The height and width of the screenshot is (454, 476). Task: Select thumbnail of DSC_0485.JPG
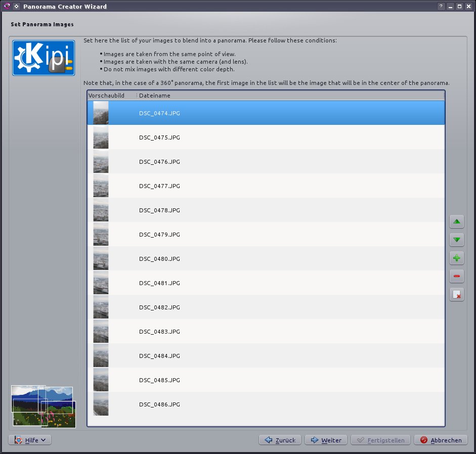[101, 380]
